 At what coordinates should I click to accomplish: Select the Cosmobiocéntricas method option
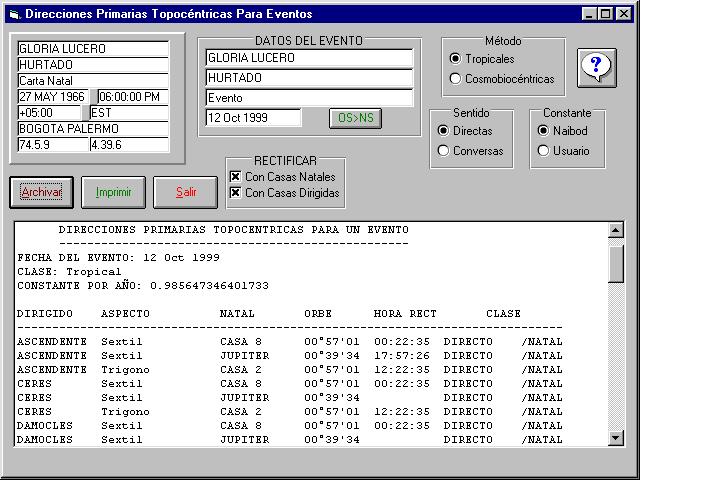tap(456, 79)
